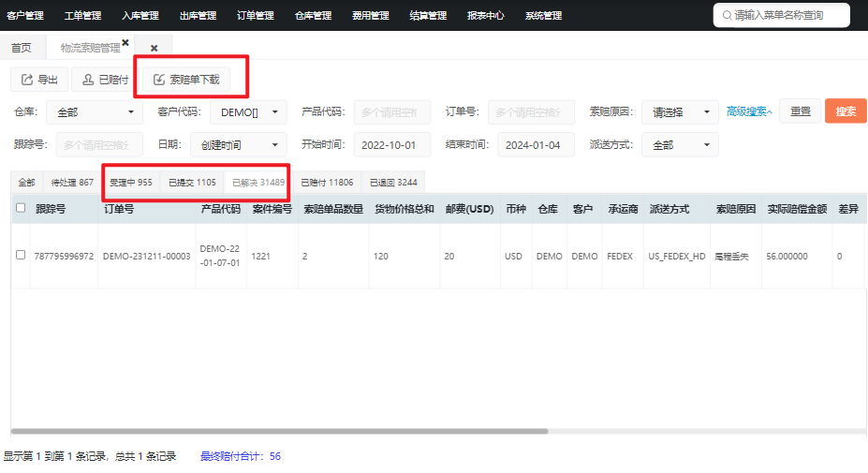This screenshot has width=868, height=473.
Task: Click the orange 搜索 button
Action: click(x=846, y=111)
